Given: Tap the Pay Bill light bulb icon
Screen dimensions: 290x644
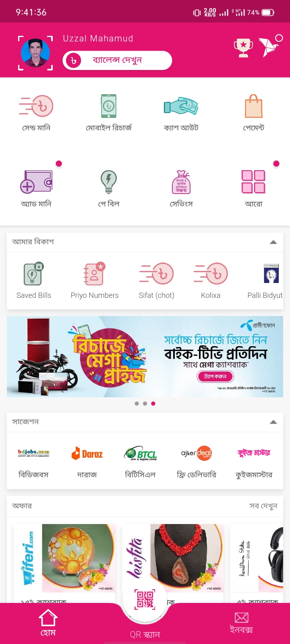Looking at the screenshot, I should point(108,182).
